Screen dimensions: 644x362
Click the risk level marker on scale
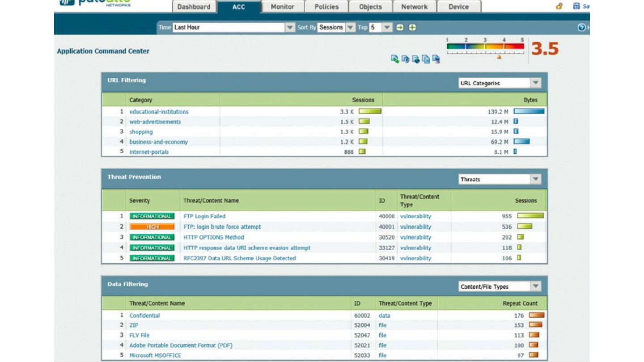499,57
